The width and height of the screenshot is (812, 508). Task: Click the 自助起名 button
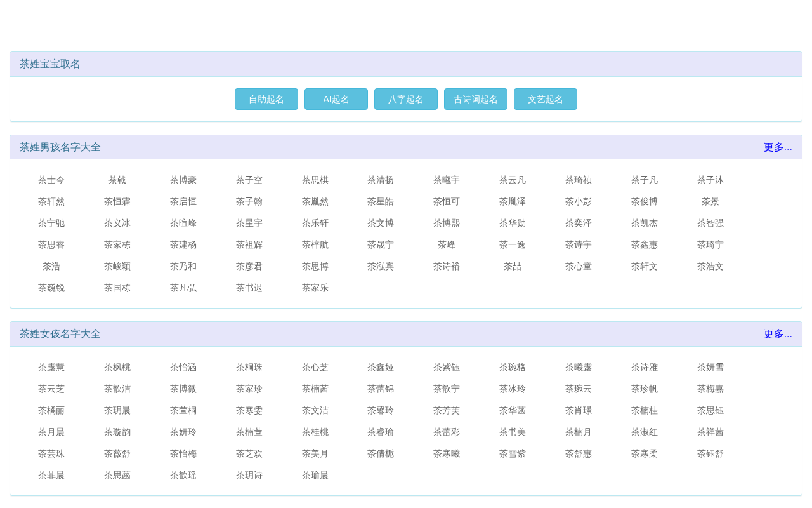pos(266,99)
